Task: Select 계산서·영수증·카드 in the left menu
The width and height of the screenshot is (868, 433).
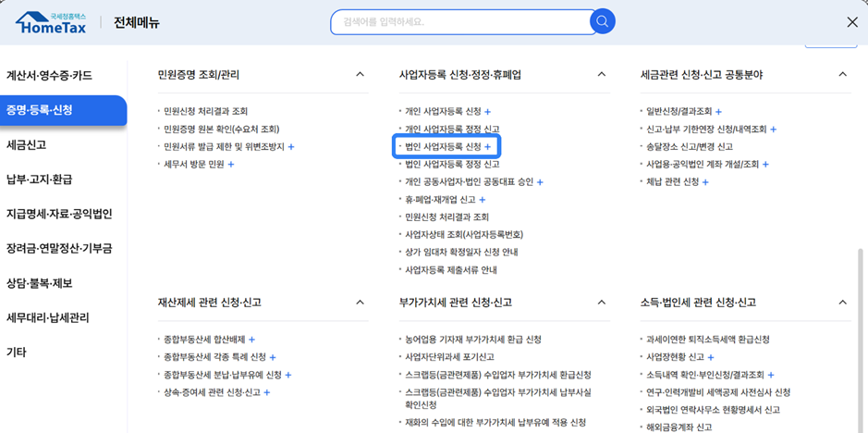Action: coord(49,76)
